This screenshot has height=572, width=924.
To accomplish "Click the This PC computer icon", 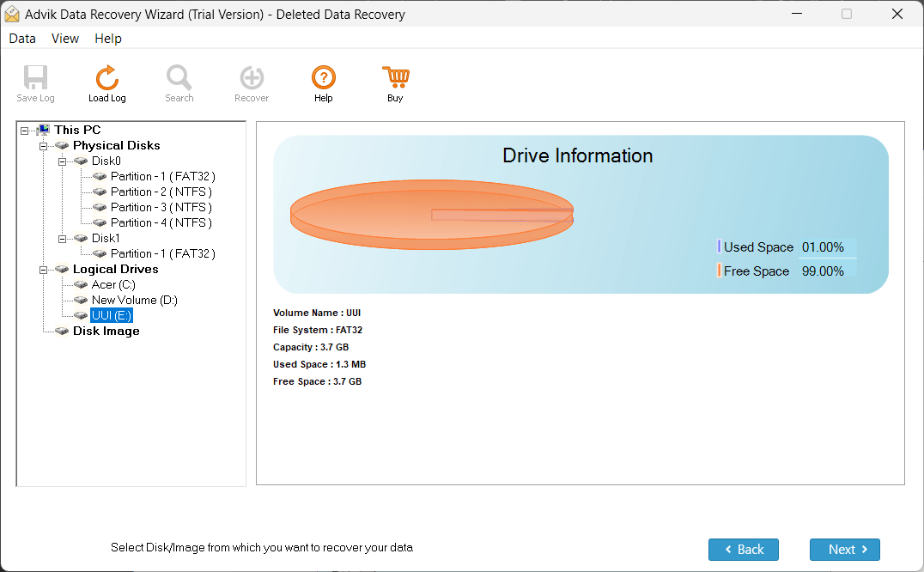I will click(44, 130).
